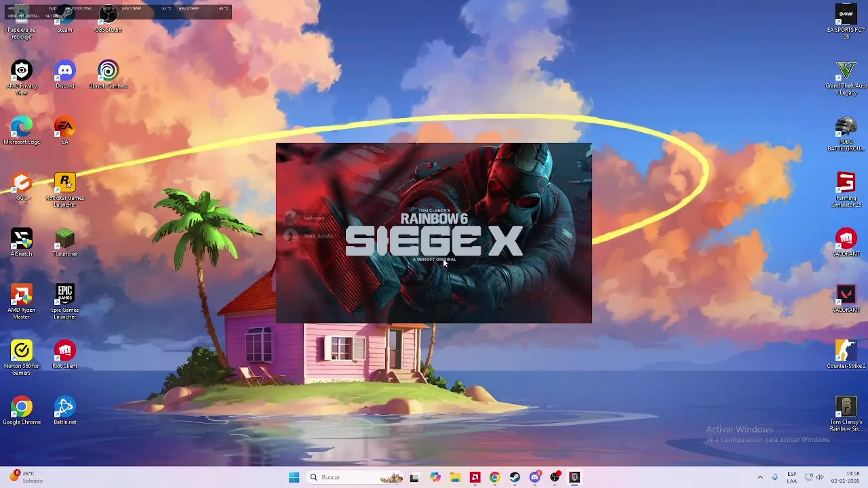Switch to Google Chrome in the taskbar
The height and width of the screenshot is (488, 868).
click(495, 477)
